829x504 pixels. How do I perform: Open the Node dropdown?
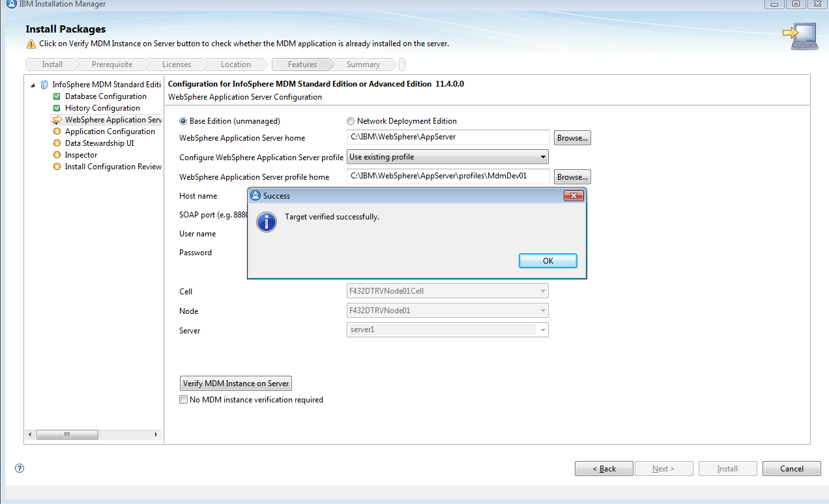click(x=447, y=311)
